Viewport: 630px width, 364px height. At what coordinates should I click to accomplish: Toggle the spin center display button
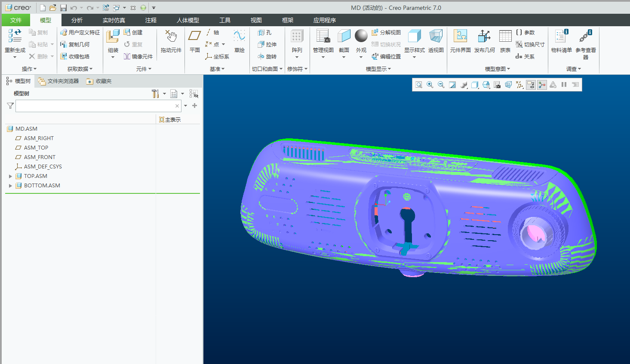542,85
